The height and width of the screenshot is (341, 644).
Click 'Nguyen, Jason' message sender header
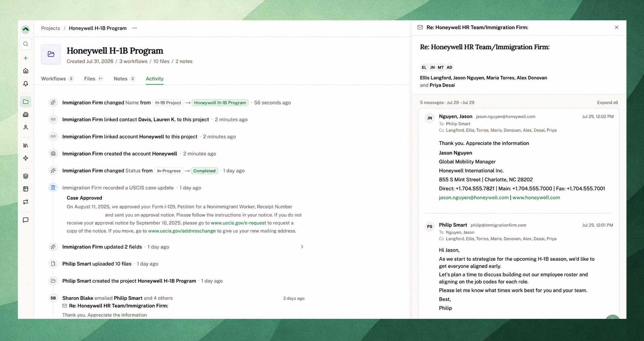[x=456, y=116]
